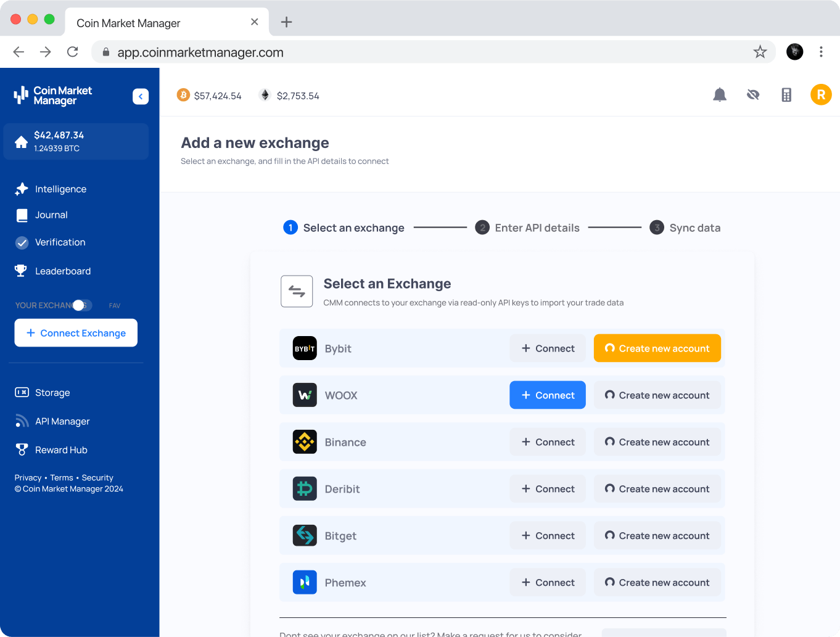
Task: Select the Coin Market Manager browser tab
Action: pos(128,22)
